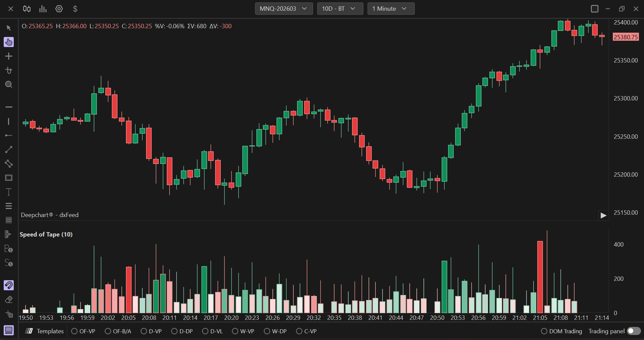Select the trend line drawing tool

click(9, 150)
